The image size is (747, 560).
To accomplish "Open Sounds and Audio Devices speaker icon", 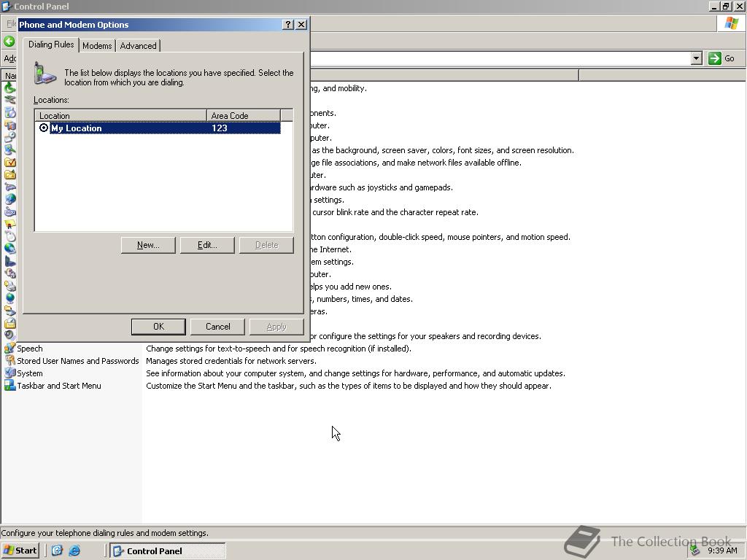I will pyautogui.click(x=10, y=335).
